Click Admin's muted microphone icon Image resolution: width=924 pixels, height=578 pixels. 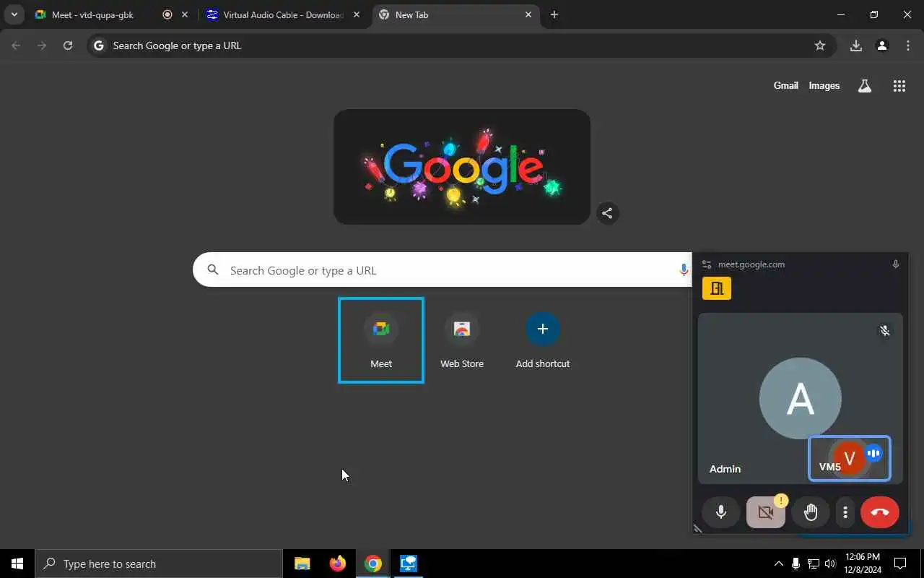884,331
